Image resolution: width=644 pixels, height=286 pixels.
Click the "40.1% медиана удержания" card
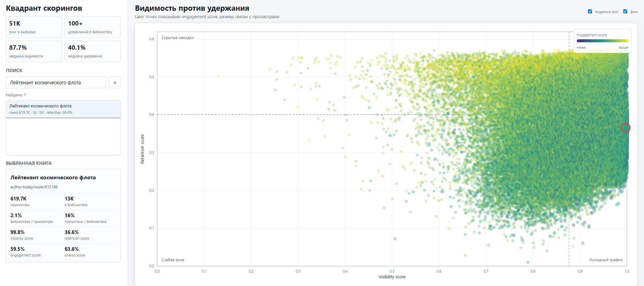click(x=93, y=51)
